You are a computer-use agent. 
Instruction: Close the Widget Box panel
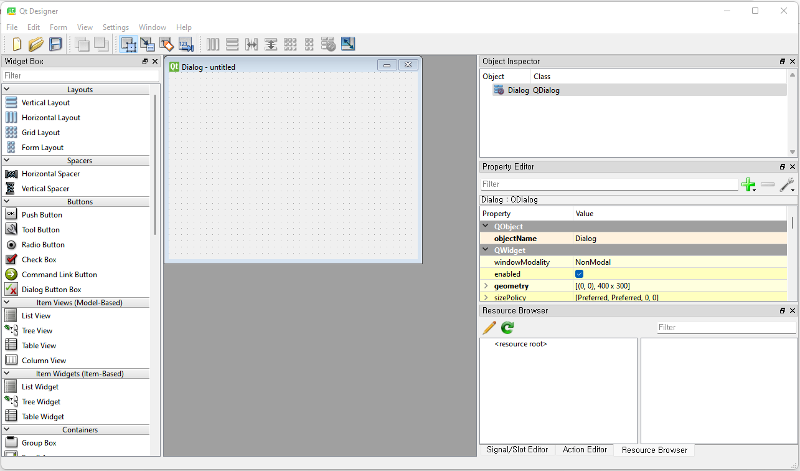click(x=155, y=61)
